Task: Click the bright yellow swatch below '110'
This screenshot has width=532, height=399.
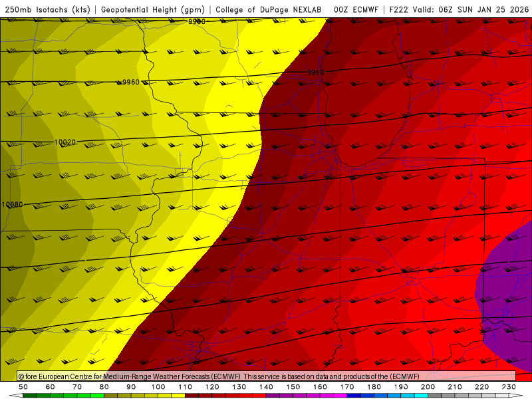Action: click(178, 396)
